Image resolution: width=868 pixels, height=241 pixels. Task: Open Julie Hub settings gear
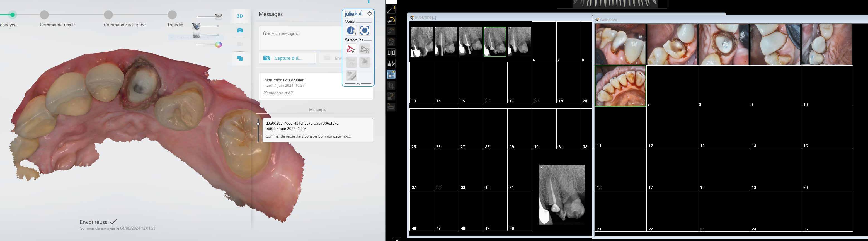[x=370, y=14]
